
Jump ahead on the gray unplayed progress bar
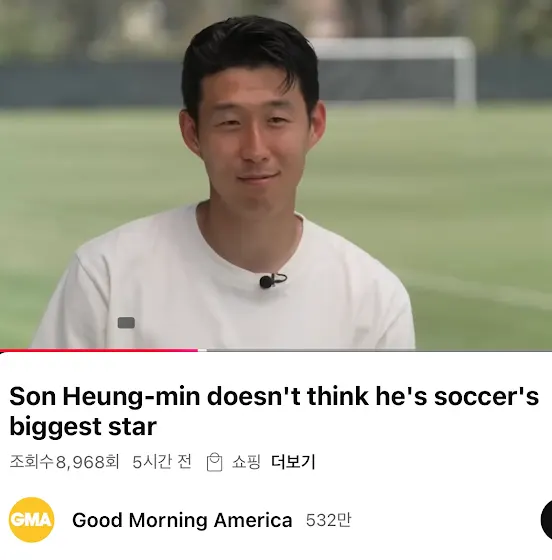click(379, 350)
